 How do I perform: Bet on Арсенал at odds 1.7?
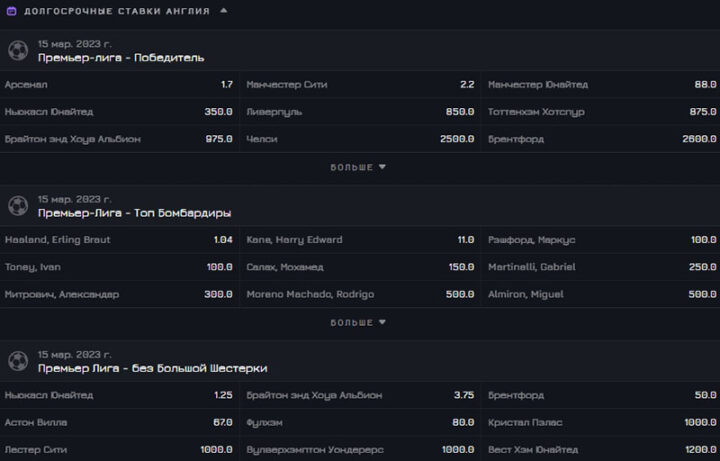point(119,85)
